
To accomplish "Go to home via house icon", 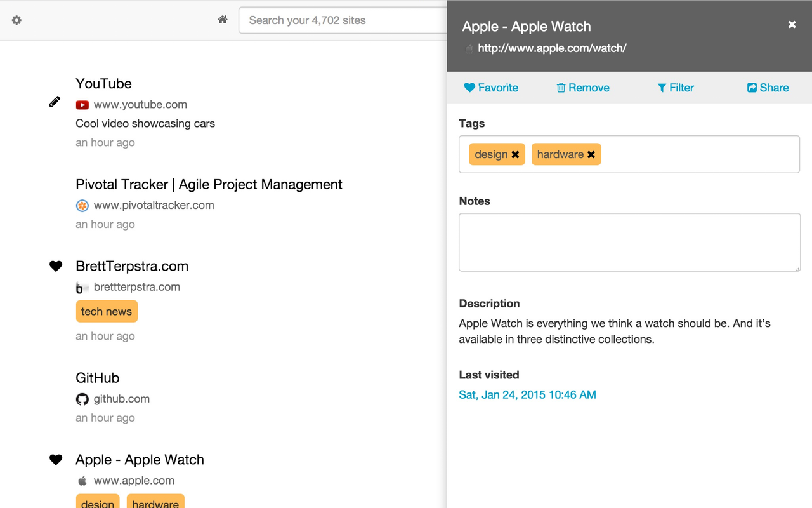I will [x=223, y=20].
